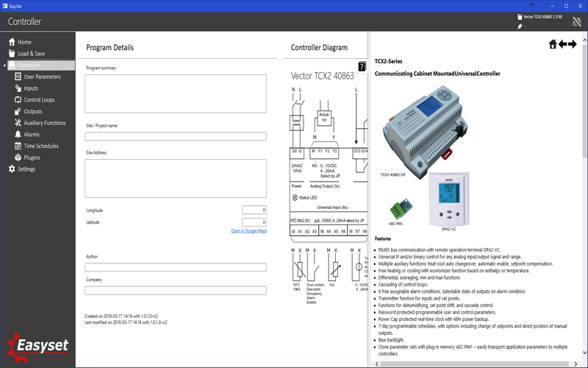Click the 'Last modified on 2016-03-17' text line
The width and height of the screenshot is (588, 368).
click(x=126, y=322)
